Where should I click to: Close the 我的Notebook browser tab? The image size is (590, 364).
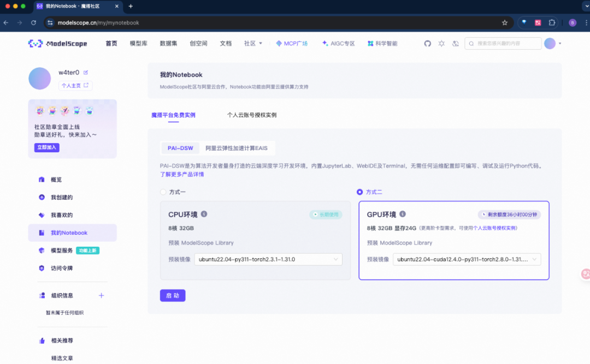tap(117, 6)
